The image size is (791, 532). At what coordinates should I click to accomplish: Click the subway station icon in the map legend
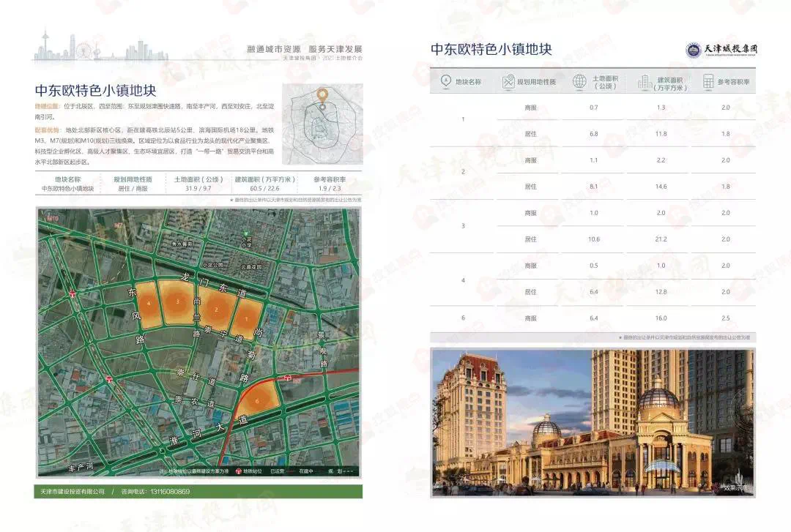(x=239, y=471)
